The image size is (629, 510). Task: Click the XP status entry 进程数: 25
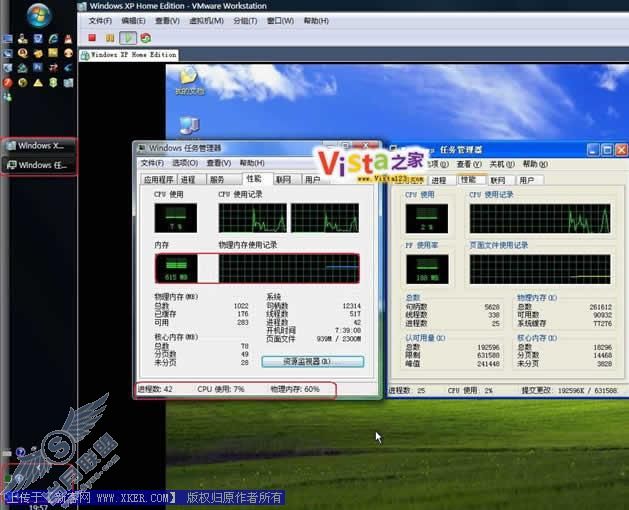point(406,390)
